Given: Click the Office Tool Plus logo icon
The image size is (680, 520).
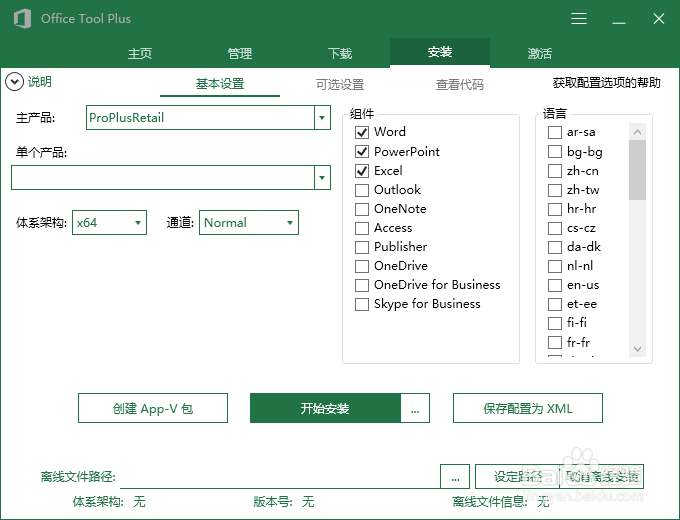Looking at the screenshot, I should [22, 19].
